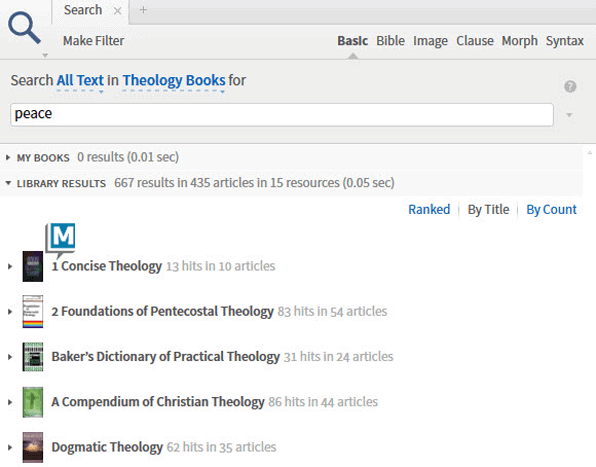Add a new tab with plus button
596x467 pixels.
pyautogui.click(x=143, y=10)
